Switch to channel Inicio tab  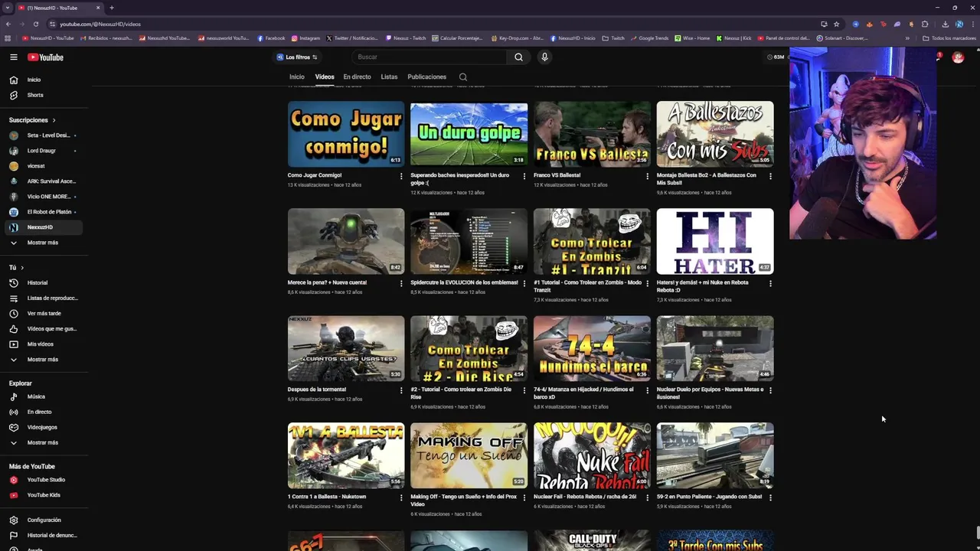pos(296,77)
